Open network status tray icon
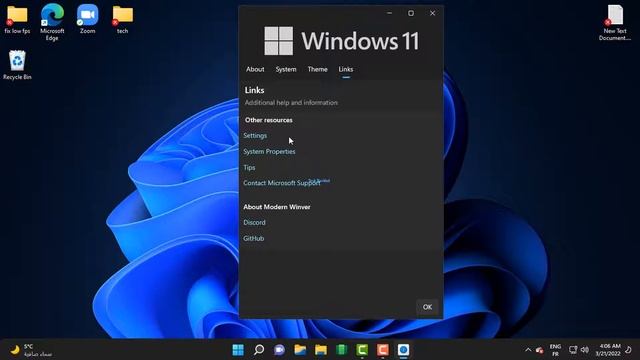 (573, 350)
